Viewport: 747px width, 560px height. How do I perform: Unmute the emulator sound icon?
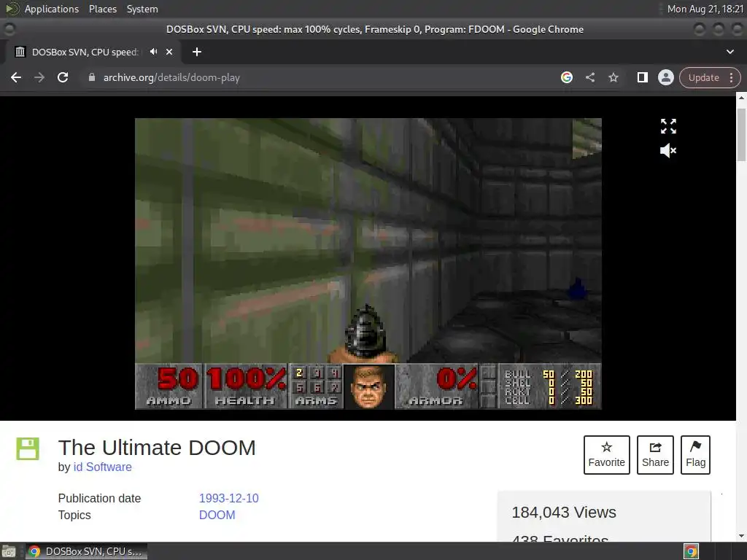pos(668,151)
